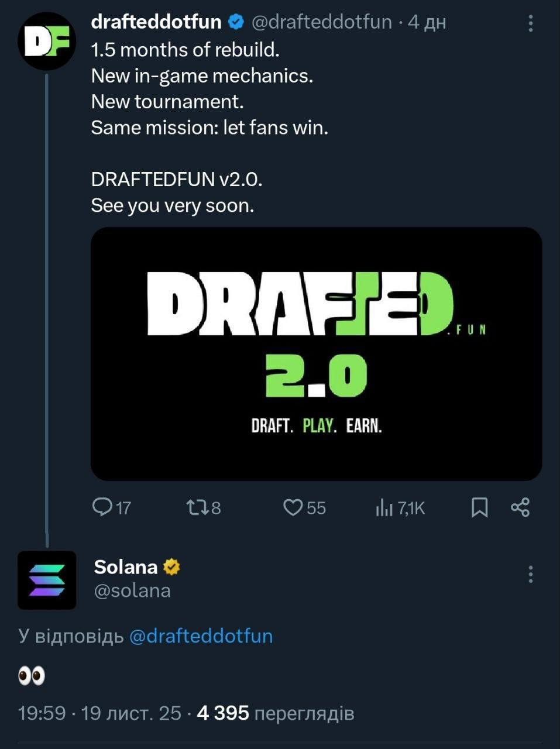The image size is (560, 749).
Task: Click the reply comment bubble icon
Action: pos(102,507)
